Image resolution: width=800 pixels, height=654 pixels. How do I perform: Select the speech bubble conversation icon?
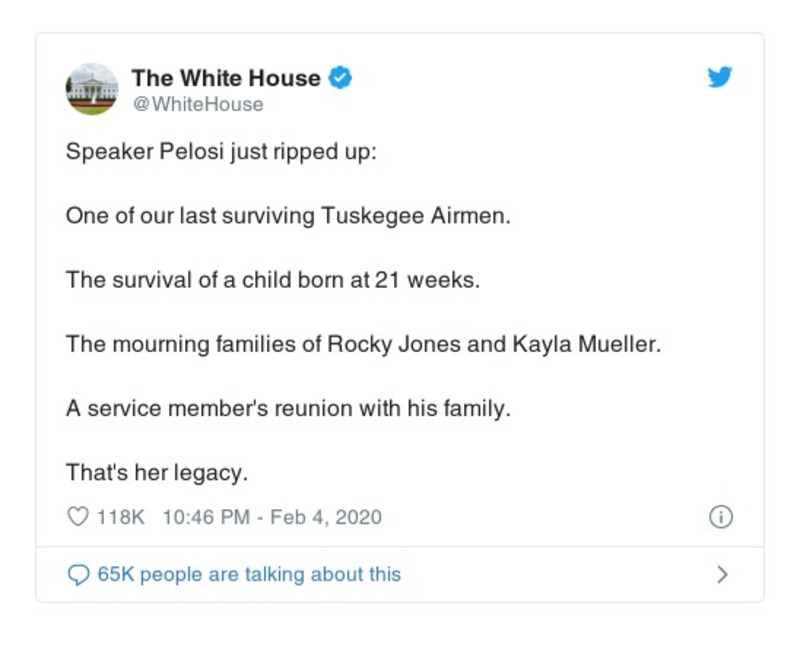coord(79,573)
